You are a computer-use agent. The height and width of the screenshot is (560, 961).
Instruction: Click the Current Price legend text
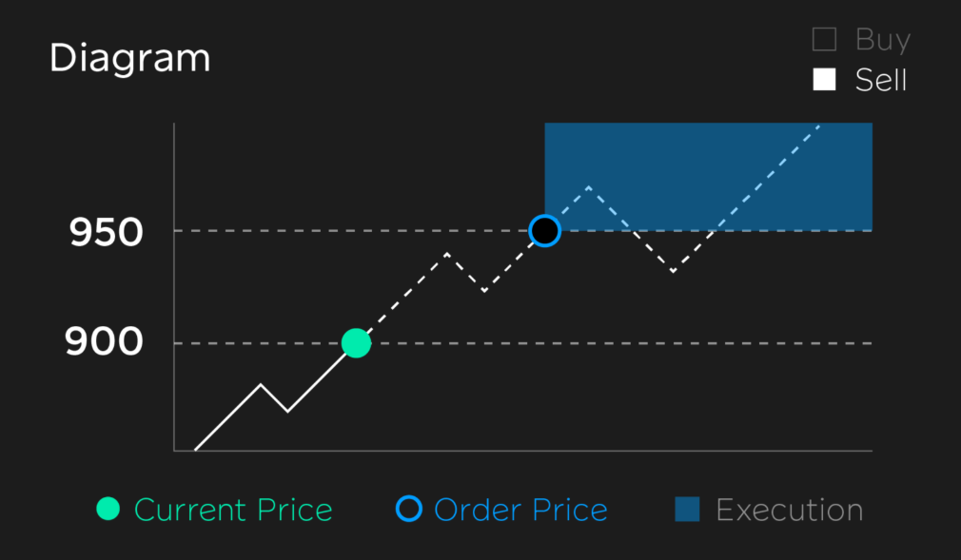[233, 510]
